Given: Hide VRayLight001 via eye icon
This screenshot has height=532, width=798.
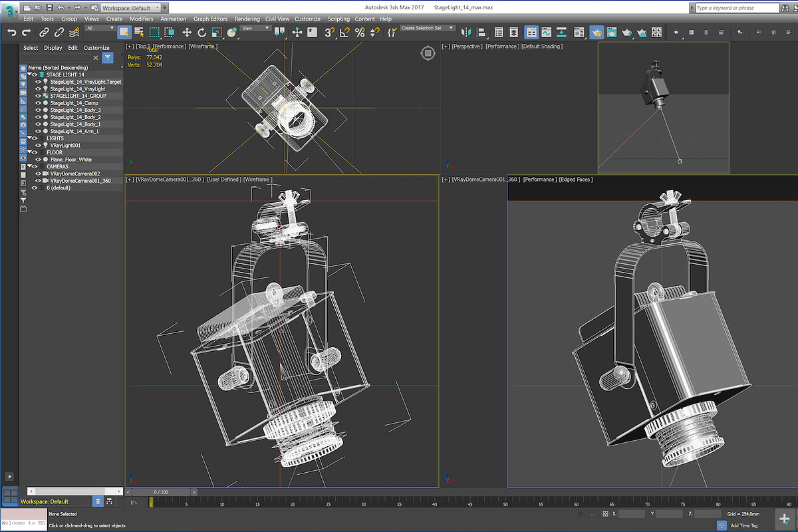Looking at the screenshot, I should click(38, 145).
